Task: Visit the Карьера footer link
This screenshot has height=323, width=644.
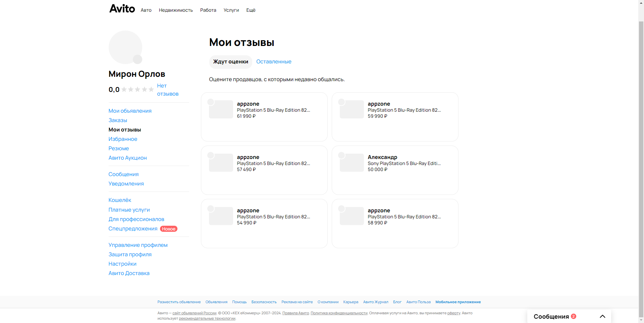Action: (351, 302)
